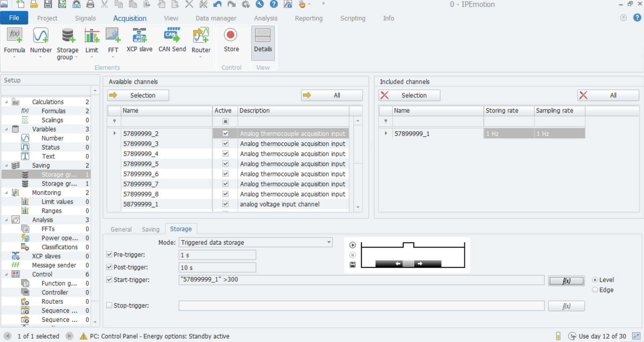Click the Post-trigger time input field

[217, 267]
